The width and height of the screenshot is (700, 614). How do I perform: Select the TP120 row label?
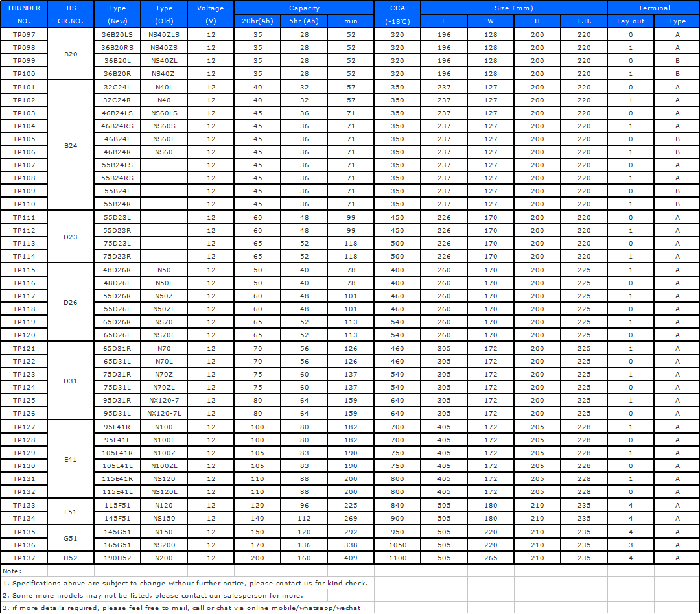24,335
